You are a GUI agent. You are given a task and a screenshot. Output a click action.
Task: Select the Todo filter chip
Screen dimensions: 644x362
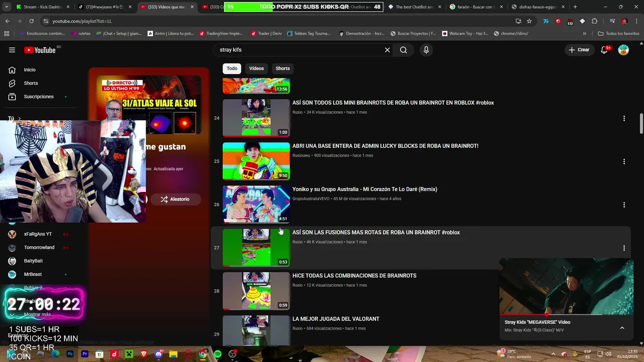click(x=232, y=68)
